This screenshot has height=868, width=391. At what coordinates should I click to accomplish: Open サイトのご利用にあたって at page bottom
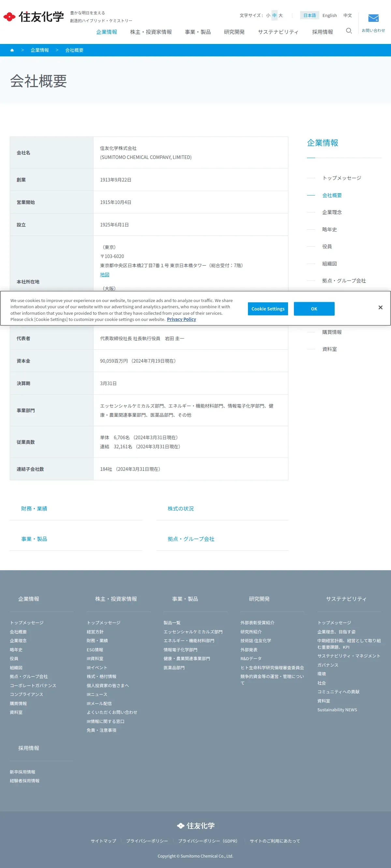coord(275,841)
